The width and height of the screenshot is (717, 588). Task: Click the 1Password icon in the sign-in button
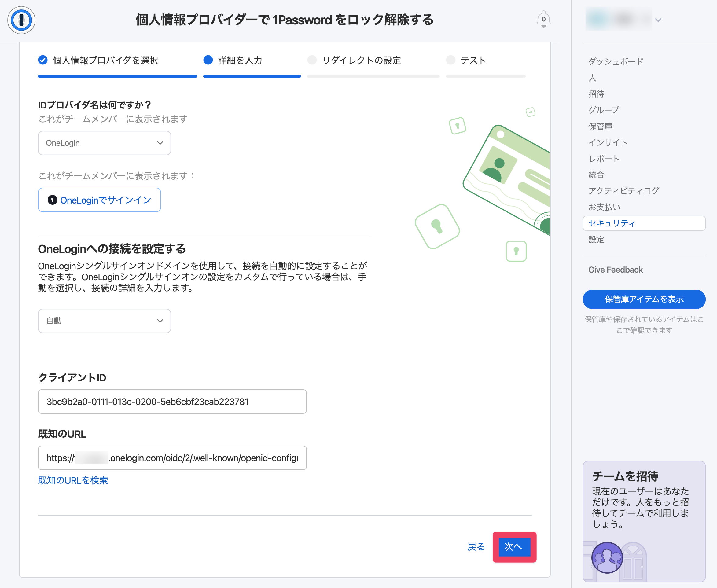pyautogui.click(x=52, y=200)
